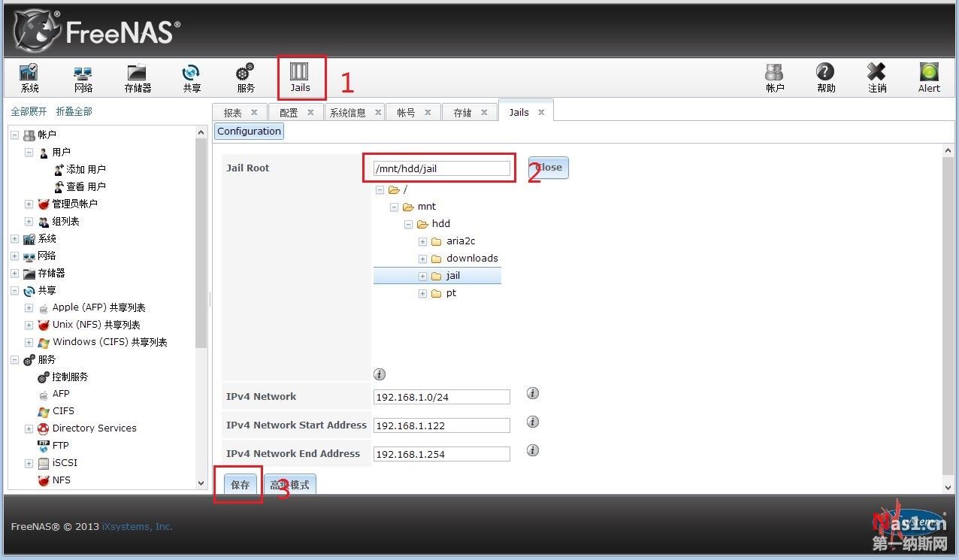The width and height of the screenshot is (959, 560).
Task: Switch to the 存储 tab
Action: pyautogui.click(x=462, y=113)
